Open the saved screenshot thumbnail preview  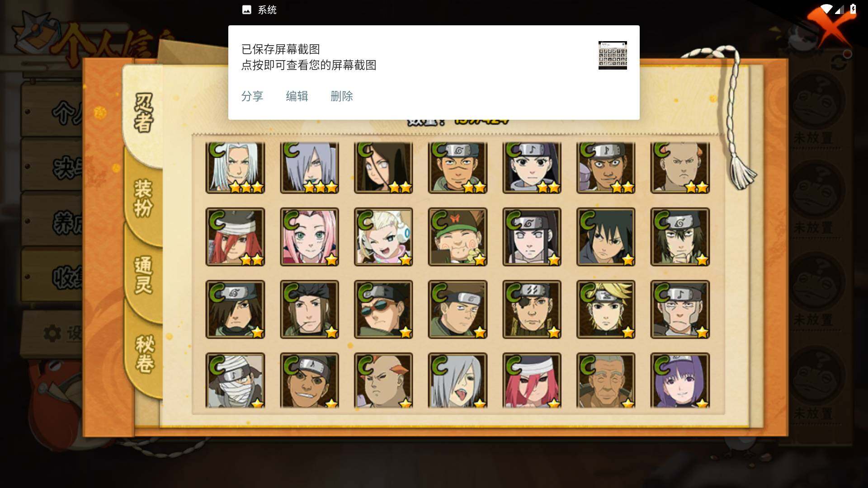(613, 55)
